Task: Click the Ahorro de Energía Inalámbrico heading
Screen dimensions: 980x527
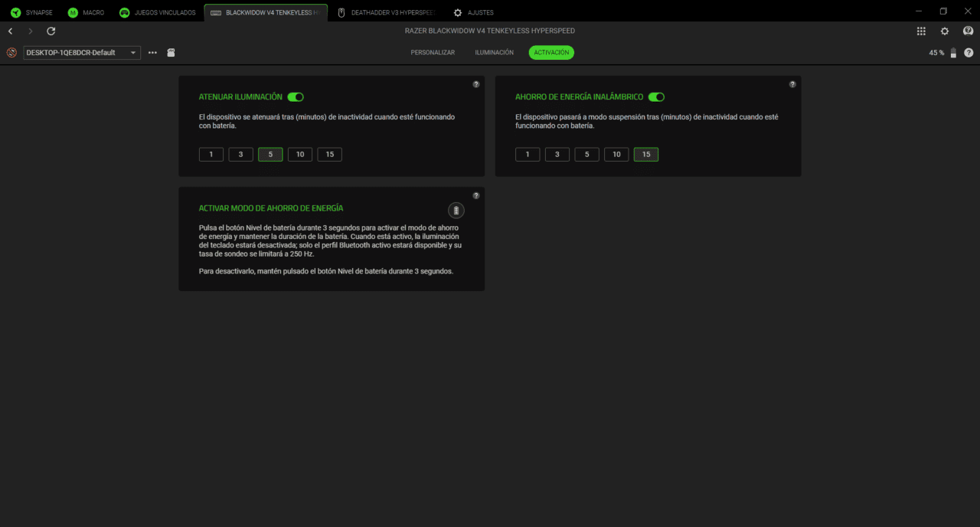Action: [x=580, y=97]
